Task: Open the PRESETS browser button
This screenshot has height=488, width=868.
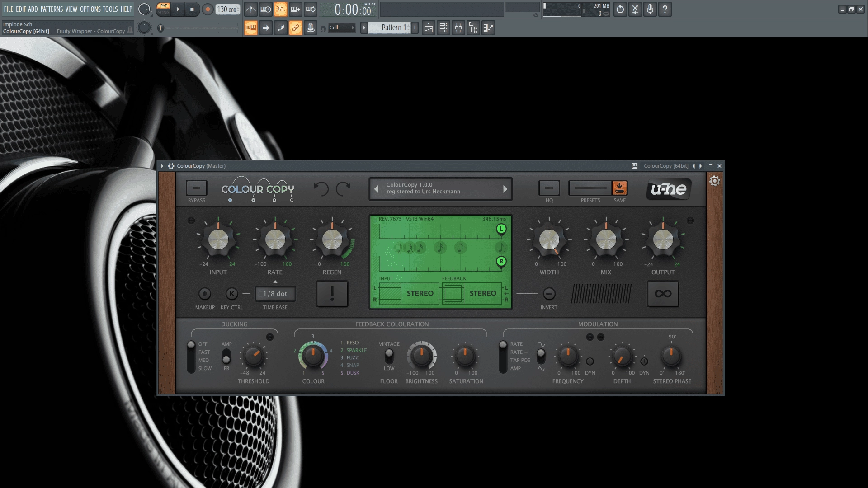Action: coord(590,188)
